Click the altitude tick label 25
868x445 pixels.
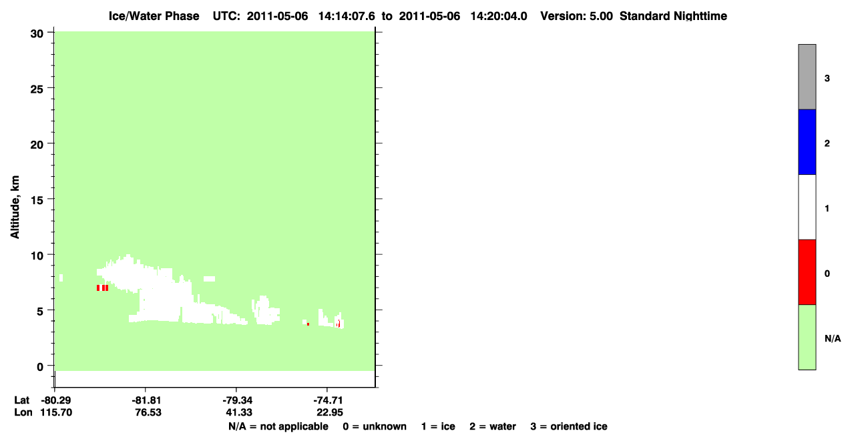point(39,88)
